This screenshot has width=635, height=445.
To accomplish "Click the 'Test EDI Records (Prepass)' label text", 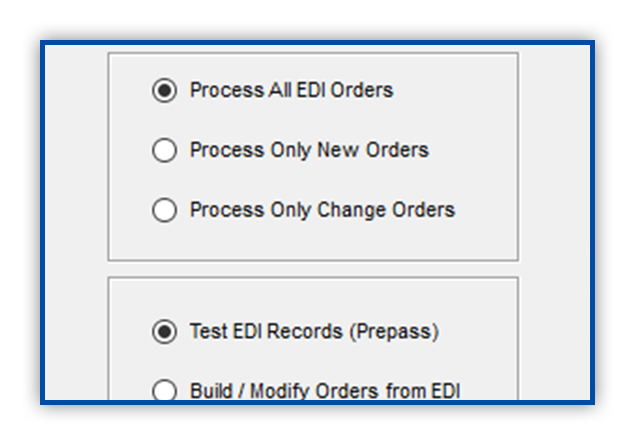I will click(x=314, y=332).
